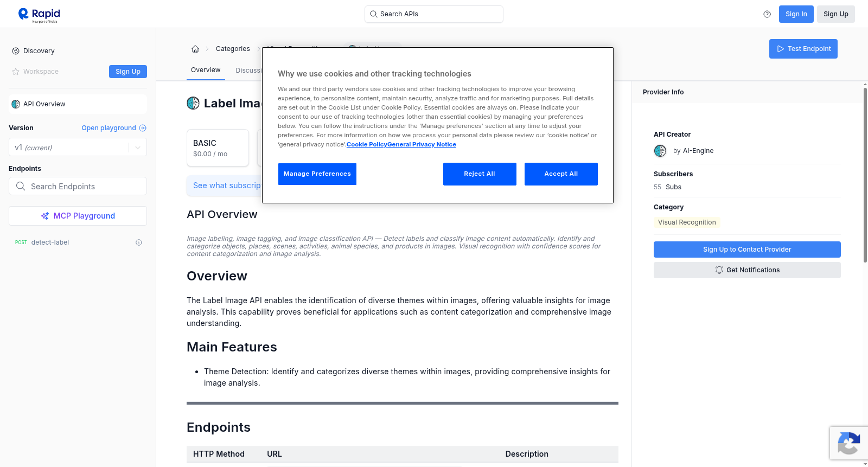Select API Overview sidebar item
Viewport: 868px width, 467px height.
tap(78, 104)
